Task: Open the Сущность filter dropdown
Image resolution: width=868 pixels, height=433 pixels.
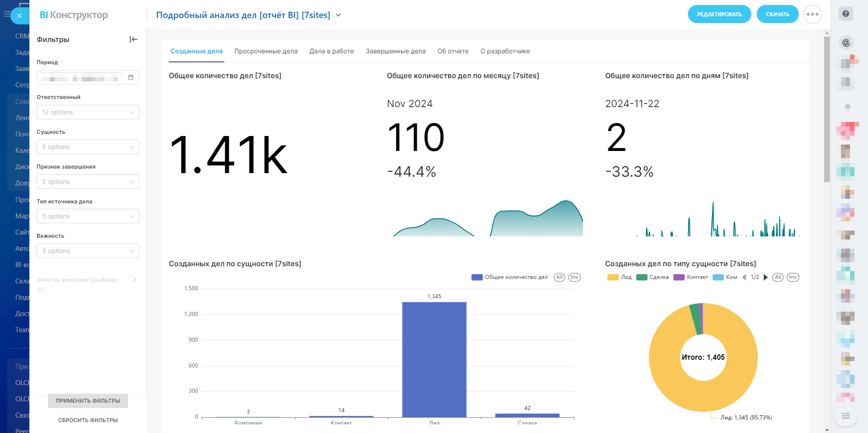Action: coord(88,147)
